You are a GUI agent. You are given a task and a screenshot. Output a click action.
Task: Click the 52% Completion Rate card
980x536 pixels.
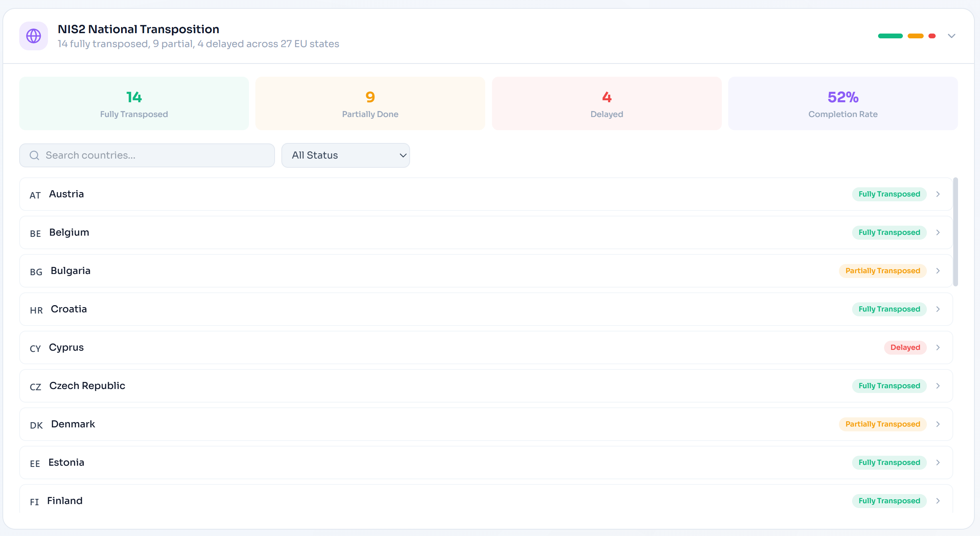(x=843, y=103)
